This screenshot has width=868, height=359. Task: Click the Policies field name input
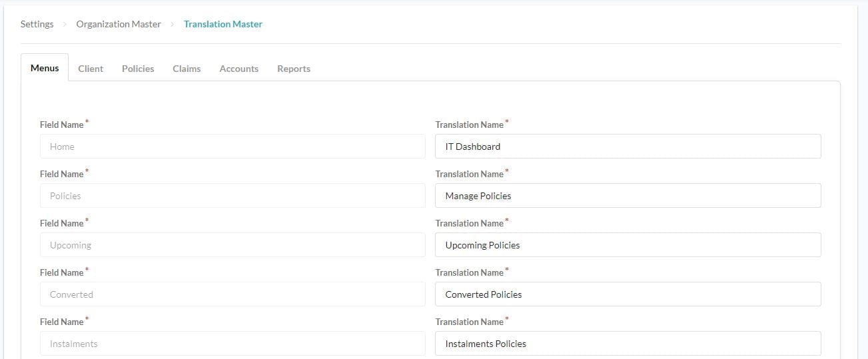coord(232,196)
